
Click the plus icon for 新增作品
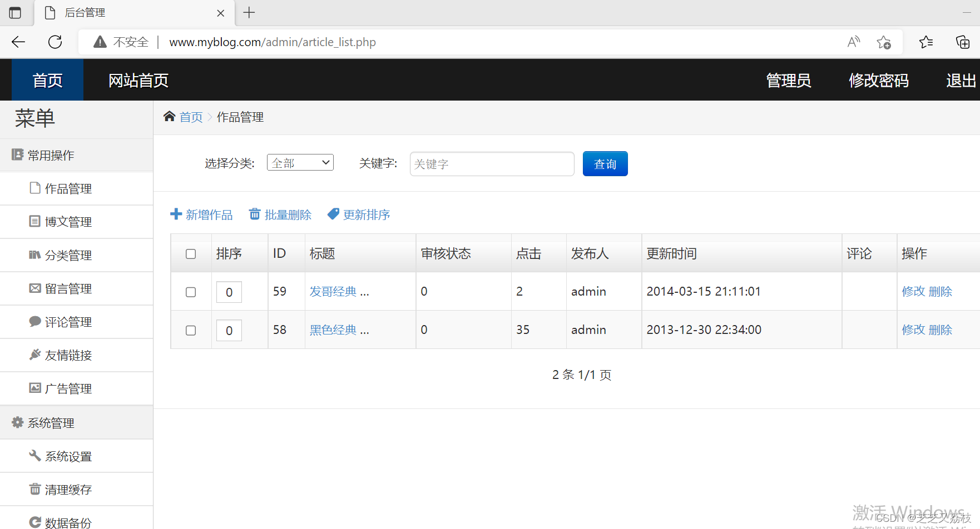point(176,214)
